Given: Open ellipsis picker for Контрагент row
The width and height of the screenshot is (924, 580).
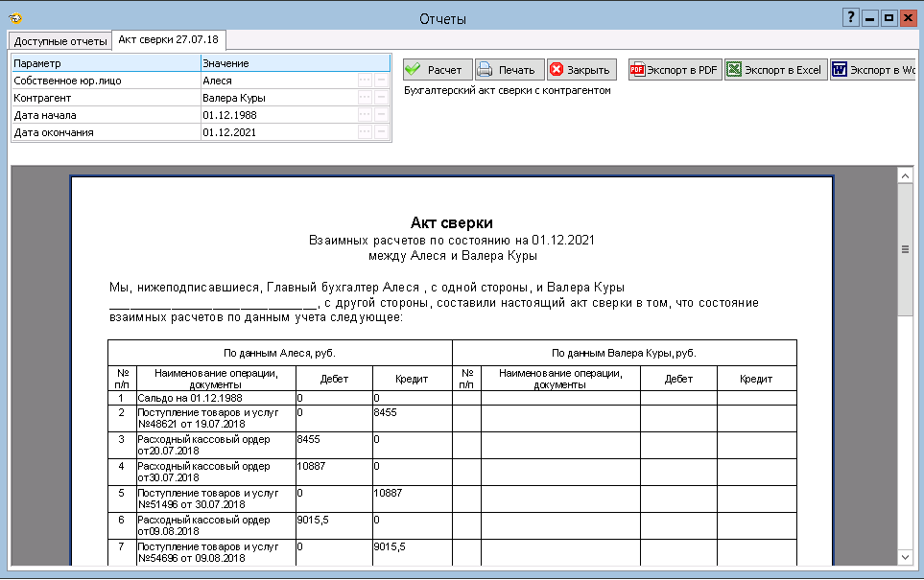Looking at the screenshot, I should coord(365,98).
